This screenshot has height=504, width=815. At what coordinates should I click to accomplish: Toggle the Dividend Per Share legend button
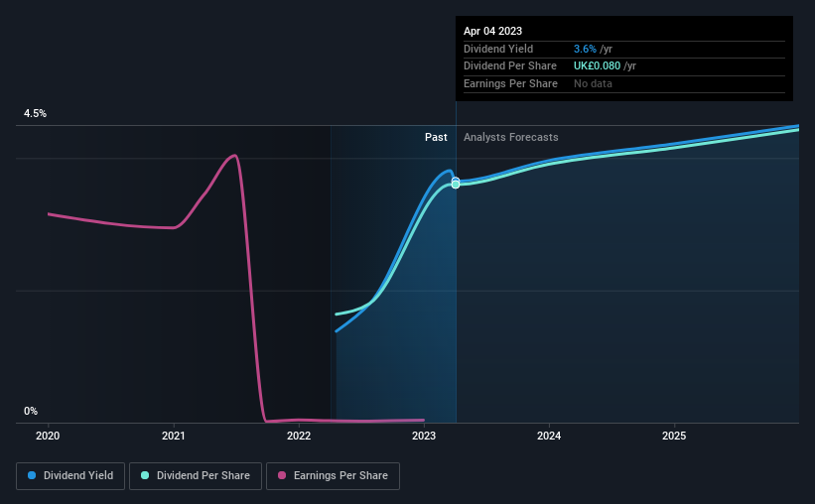196,476
